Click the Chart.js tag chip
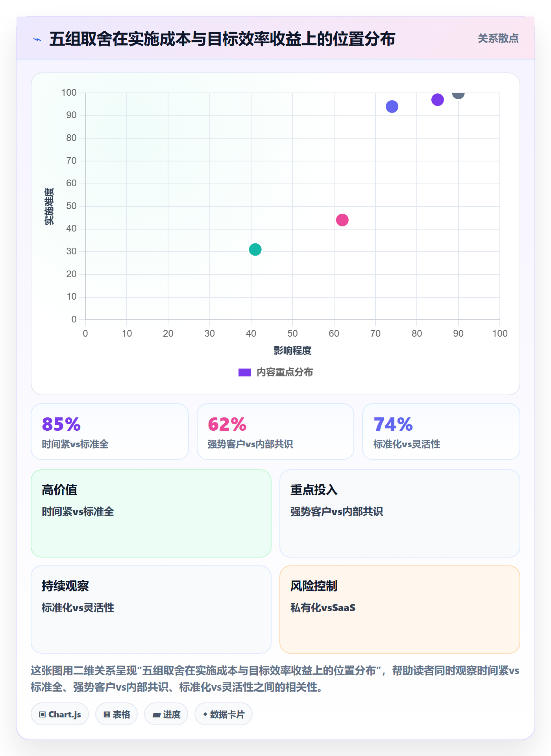The height and width of the screenshot is (756, 551). coord(60,714)
